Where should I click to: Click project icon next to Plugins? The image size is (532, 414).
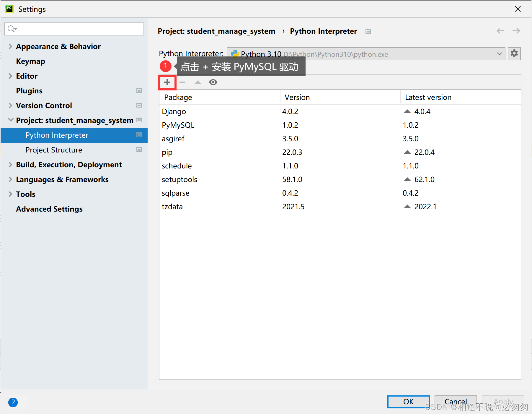pos(139,90)
